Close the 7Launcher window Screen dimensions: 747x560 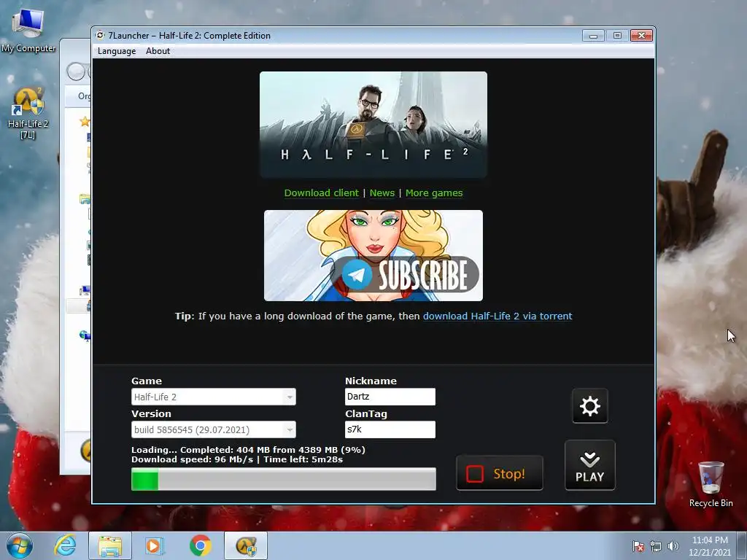pyautogui.click(x=642, y=36)
